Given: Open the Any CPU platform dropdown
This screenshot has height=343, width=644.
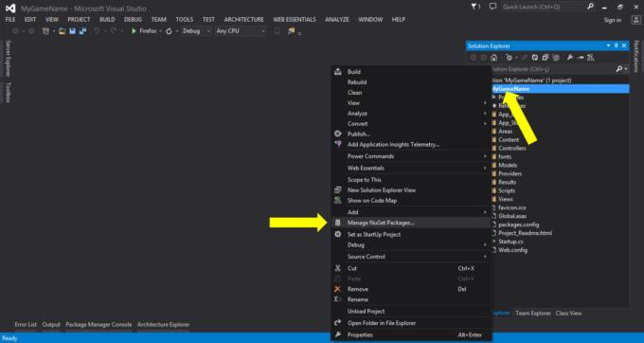Looking at the screenshot, I should tap(241, 31).
